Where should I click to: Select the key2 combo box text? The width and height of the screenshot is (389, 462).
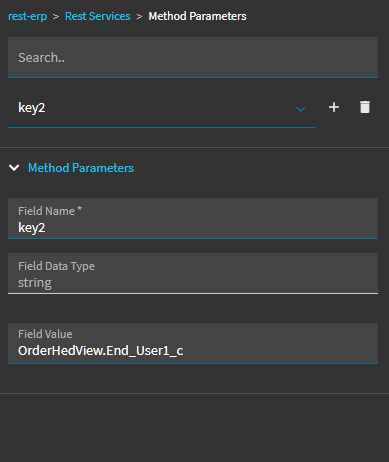click(x=32, y=108)
